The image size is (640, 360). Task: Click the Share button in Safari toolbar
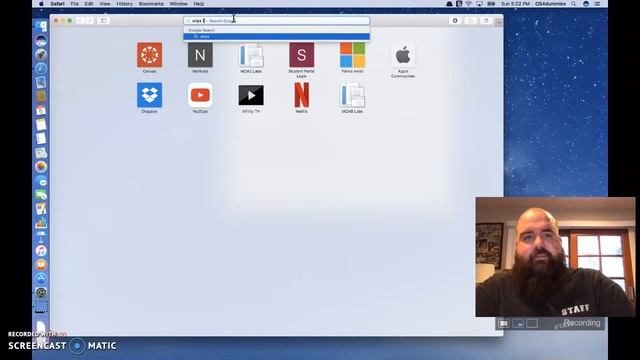tap(470, 20)
